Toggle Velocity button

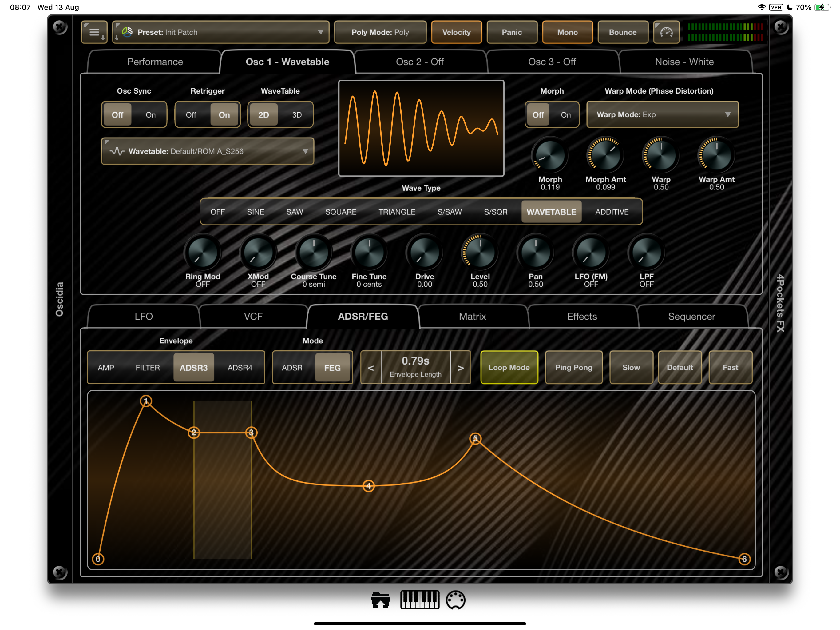pos(456,32)
